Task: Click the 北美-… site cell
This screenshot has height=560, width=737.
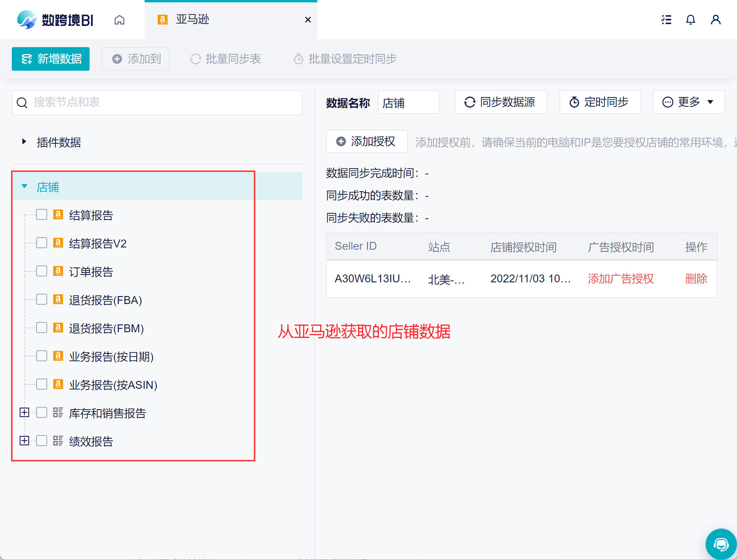Action: [x=446, y=279]
